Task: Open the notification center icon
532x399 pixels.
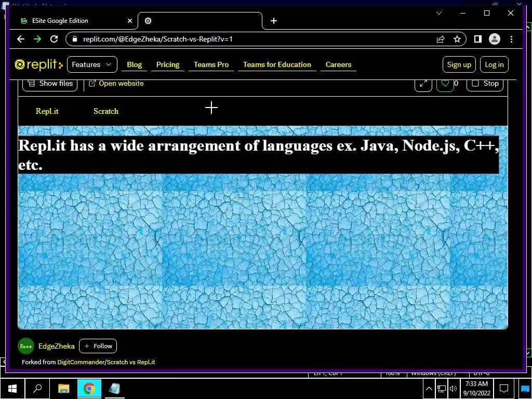Action: coord(504,389)
